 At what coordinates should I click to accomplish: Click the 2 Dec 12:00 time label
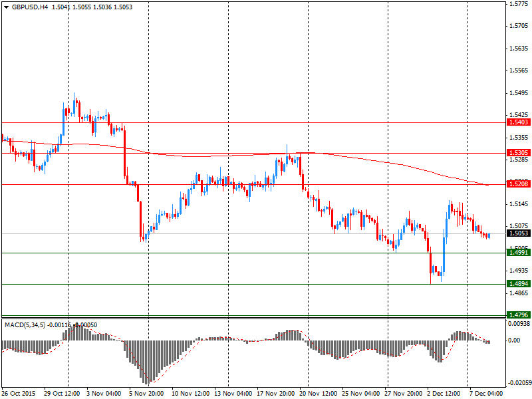coord(444,394)
